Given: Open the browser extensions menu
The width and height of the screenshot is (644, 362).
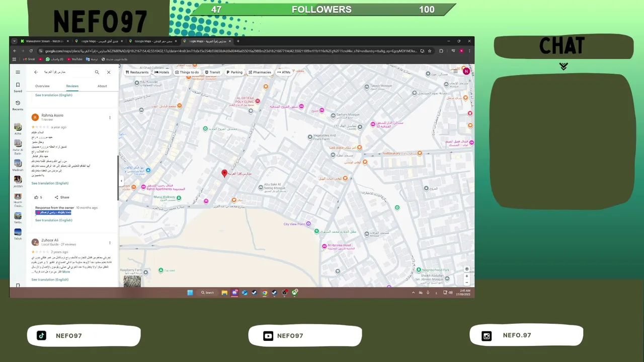Looking at the screenshot, I should (441, 51).
